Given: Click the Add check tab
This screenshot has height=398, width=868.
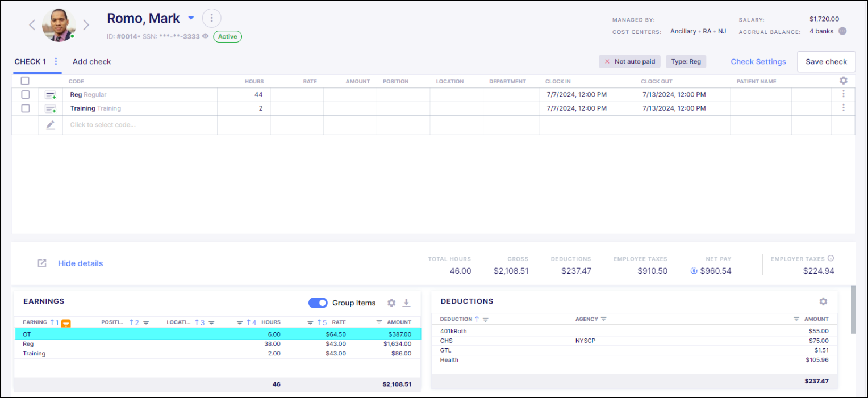Looking at the screenshot, I should coord(91,61).
